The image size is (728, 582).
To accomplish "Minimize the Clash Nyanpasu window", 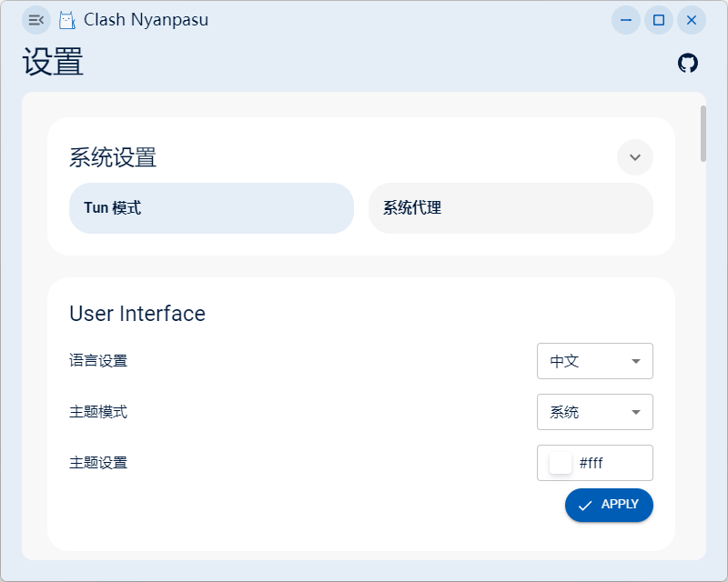I will tap(626, 20).
